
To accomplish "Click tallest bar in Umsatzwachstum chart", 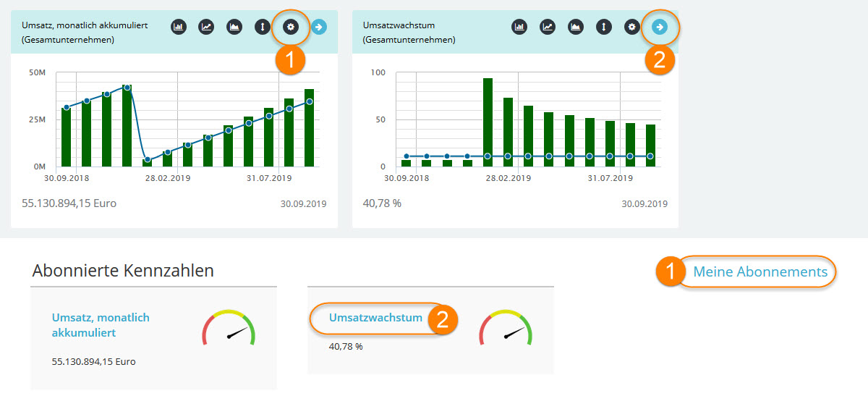I will (488, 122).
